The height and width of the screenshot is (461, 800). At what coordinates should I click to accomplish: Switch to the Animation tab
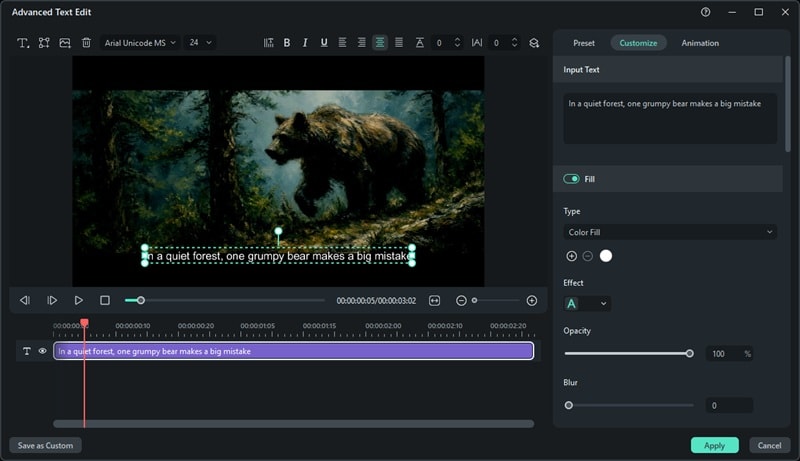tap(700, 43)
